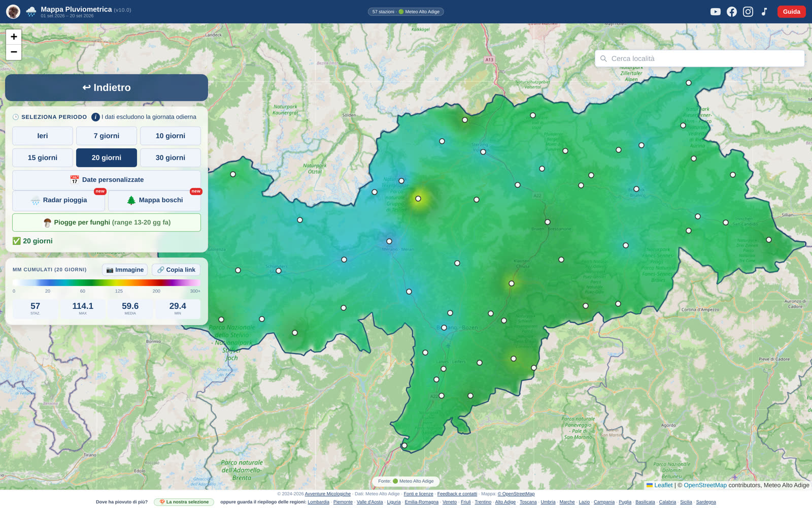Open the footer © OpenStreetMap link

516,494
